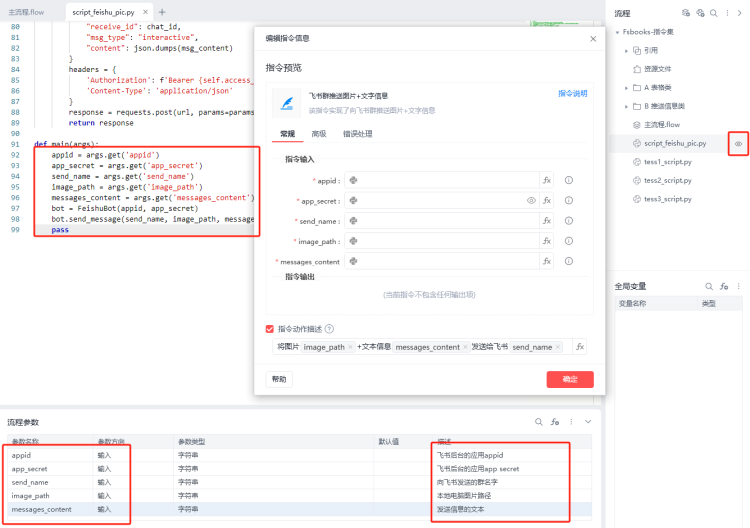This screenshot has height=528, width=750.
Task: Collapse the 流程 panel with chevron
Action: click(739, 13)
